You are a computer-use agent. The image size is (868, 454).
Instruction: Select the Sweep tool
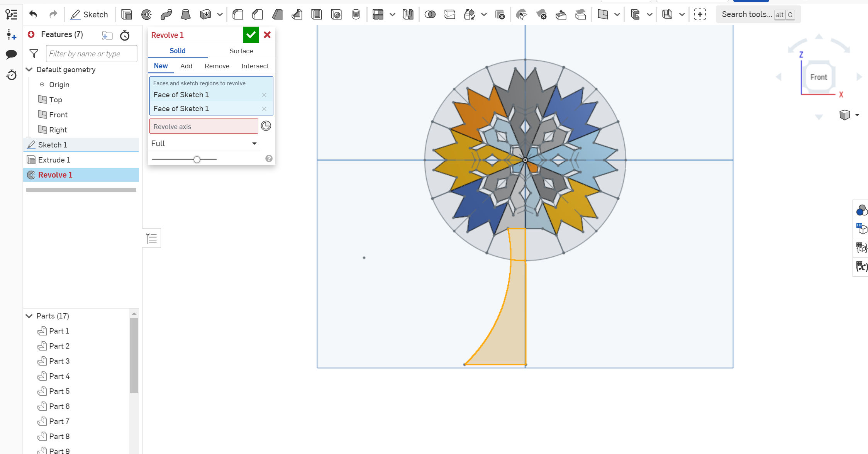coord(166,14)
